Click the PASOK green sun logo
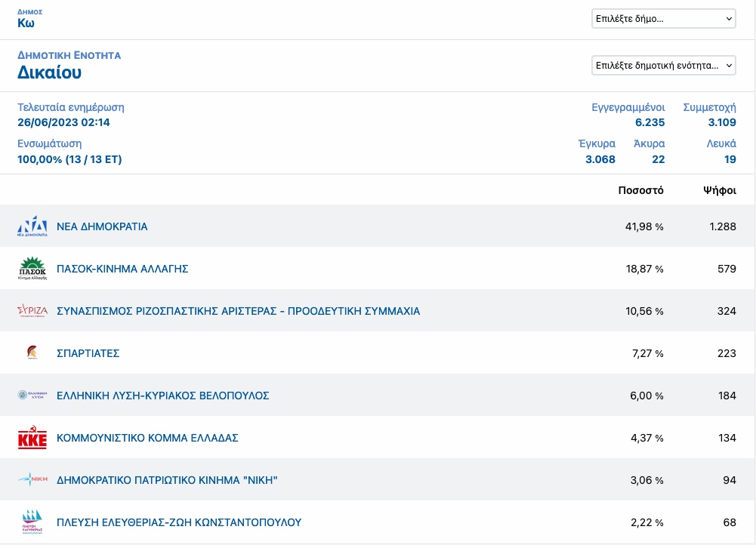 click(x=32, y=269)
